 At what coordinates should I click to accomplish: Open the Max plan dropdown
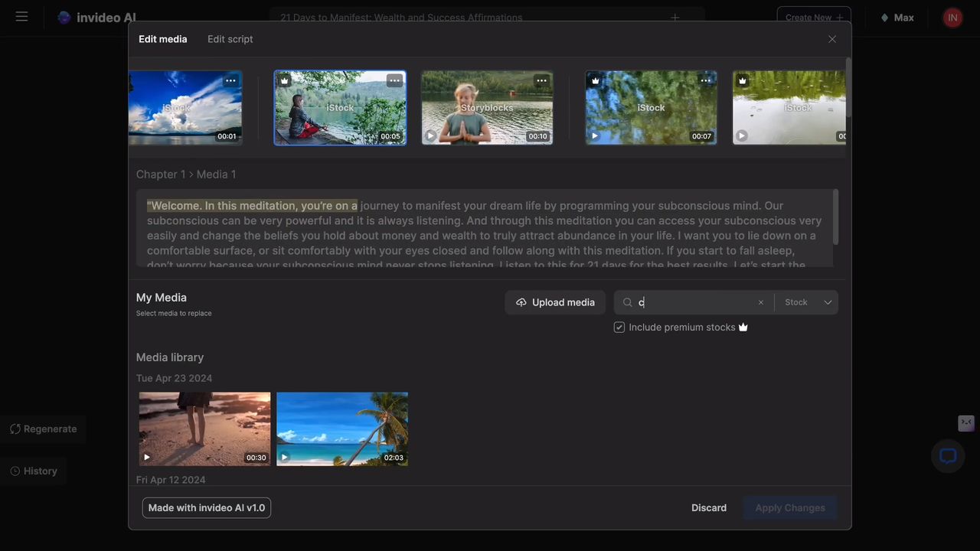tap(897, 18)
